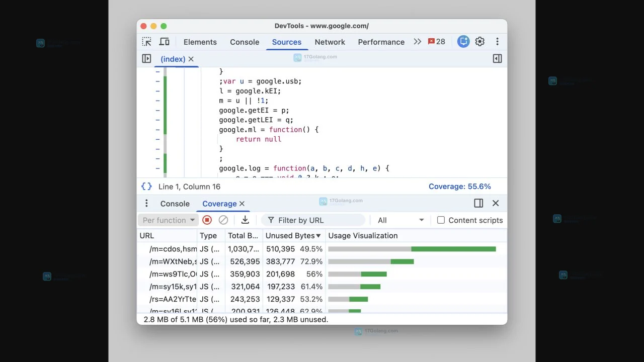Sort by the Type column header
The image size is (644, 362).
click(x=211, y=235)
